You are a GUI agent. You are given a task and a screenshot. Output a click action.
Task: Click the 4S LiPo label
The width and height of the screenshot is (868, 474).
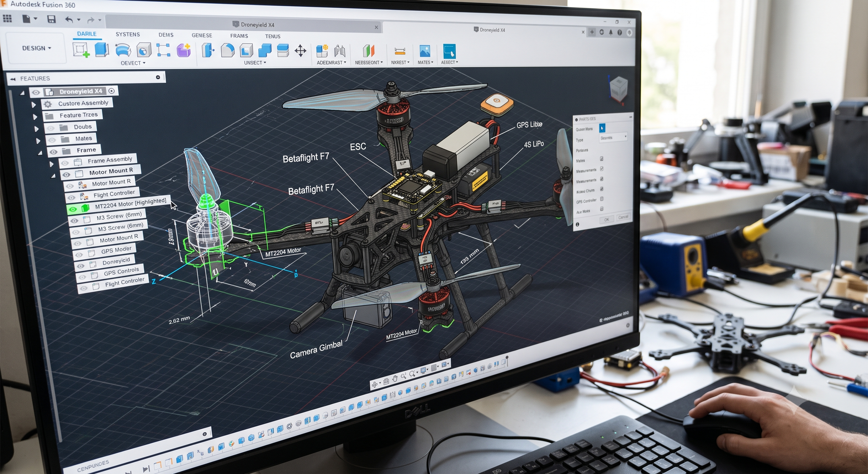(534, 144)
